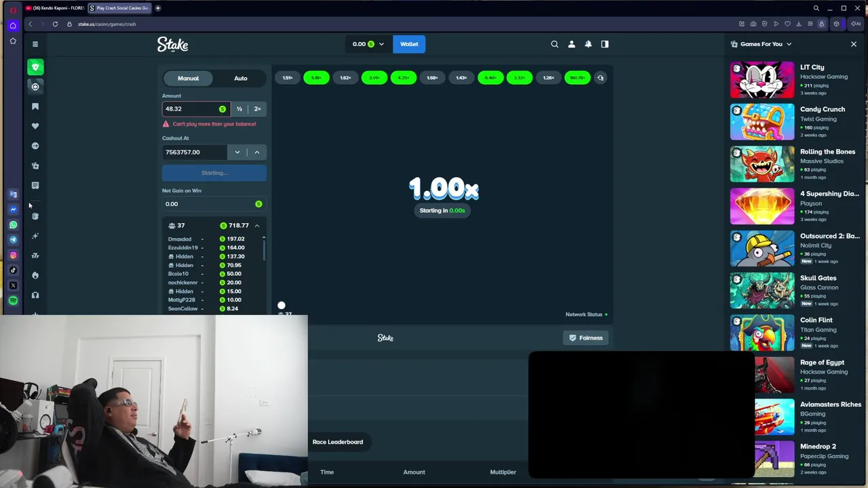Select the Play Crash Social Casino tab
The width and height of the screenshot is (868, 488).
point(121,8)
